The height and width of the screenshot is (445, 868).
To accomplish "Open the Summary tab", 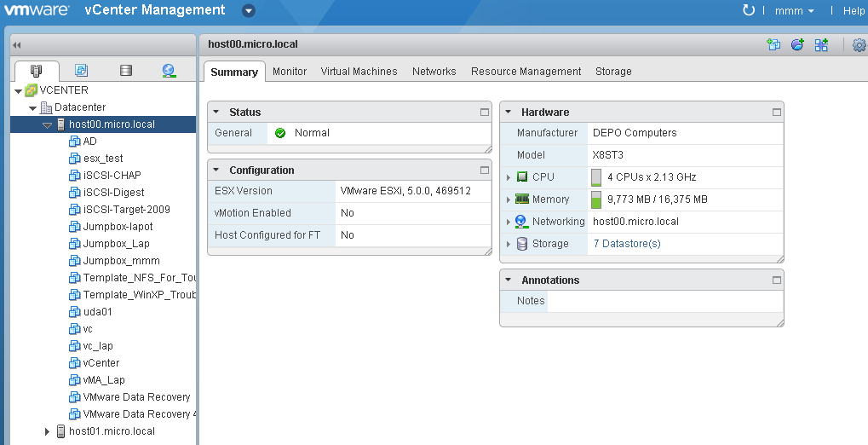I will (x=234, y=72).
